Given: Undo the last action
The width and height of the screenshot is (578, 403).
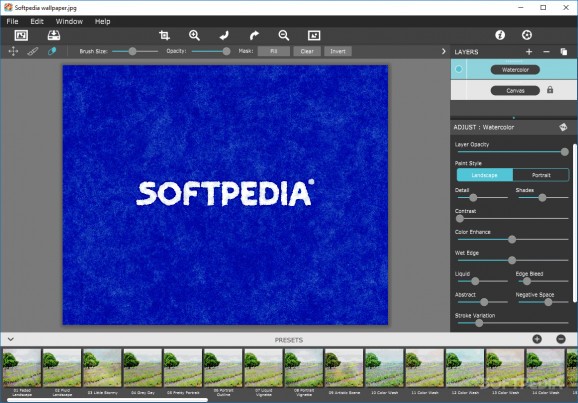Looking at the screenshot, I should 224,35.
